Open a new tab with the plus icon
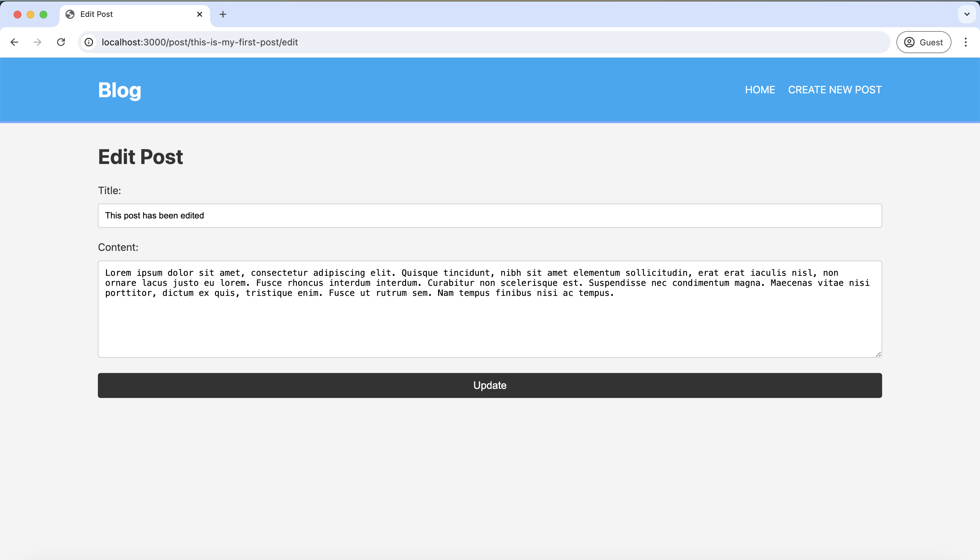This screenshot has height=560, width=980. [x=223, y=14]
